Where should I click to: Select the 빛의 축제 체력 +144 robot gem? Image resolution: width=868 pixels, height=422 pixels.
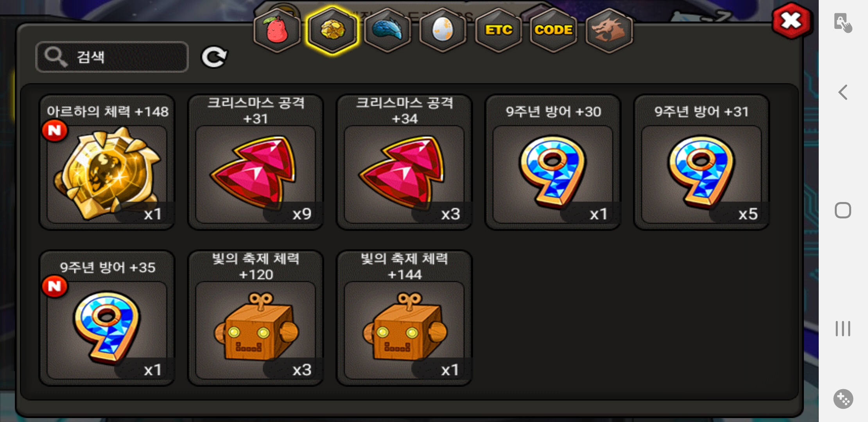404,318
